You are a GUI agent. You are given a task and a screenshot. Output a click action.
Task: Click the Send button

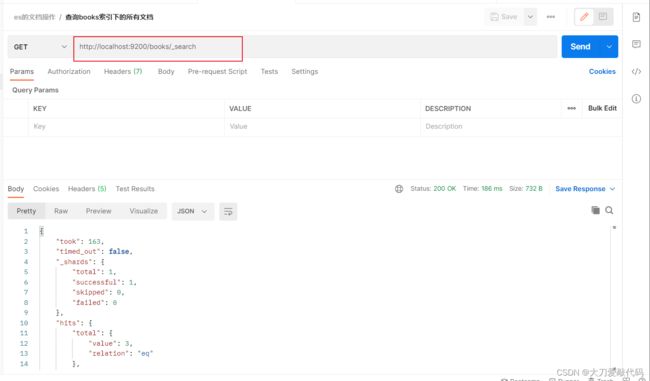point(580,46)
